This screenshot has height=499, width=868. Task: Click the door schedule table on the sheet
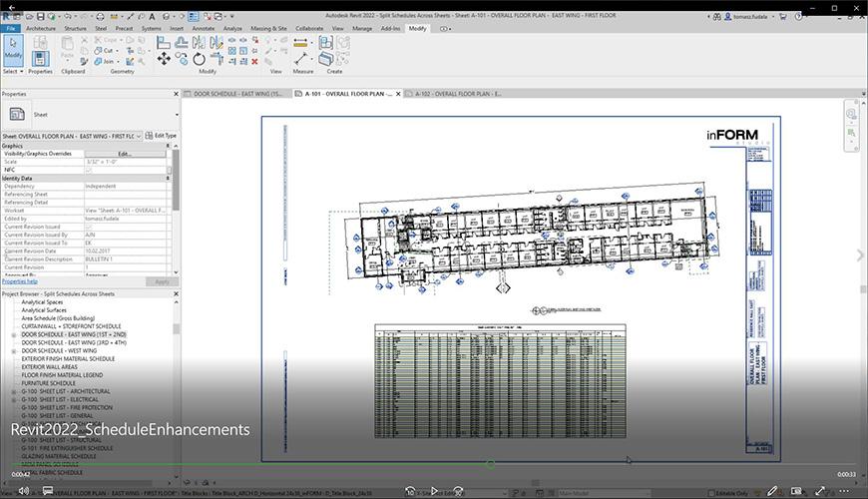pos(501,381)
